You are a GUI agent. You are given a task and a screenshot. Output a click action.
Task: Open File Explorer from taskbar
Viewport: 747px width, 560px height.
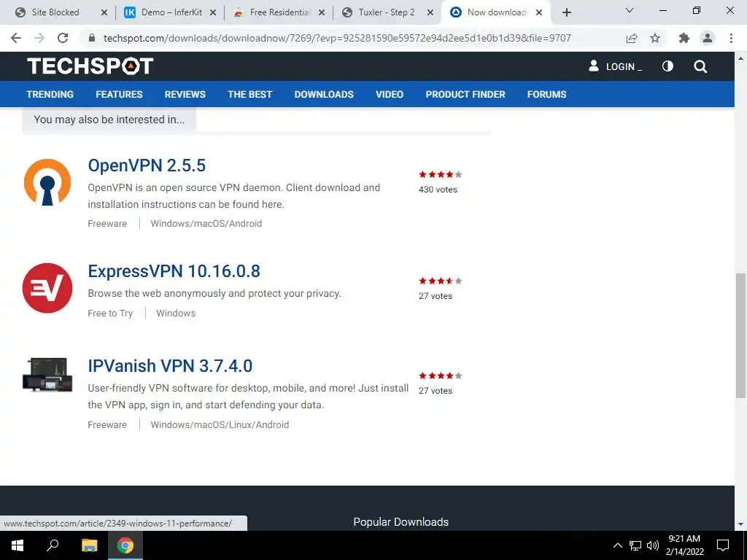[x=89, y=545]
